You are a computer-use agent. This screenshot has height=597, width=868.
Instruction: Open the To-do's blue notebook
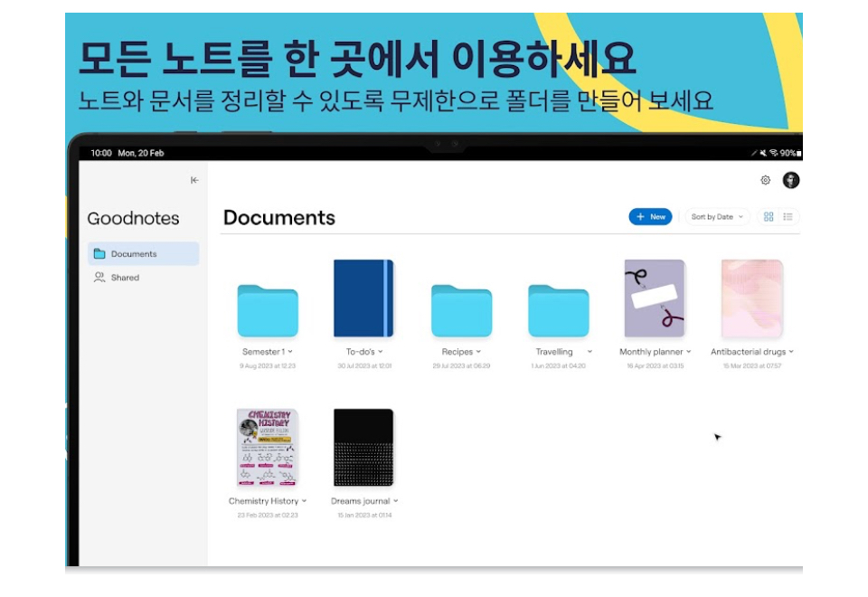[363, 298]
